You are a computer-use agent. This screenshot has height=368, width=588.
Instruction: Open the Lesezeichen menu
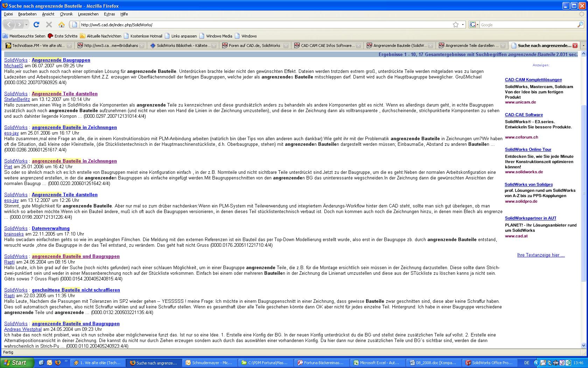[88, 14]
